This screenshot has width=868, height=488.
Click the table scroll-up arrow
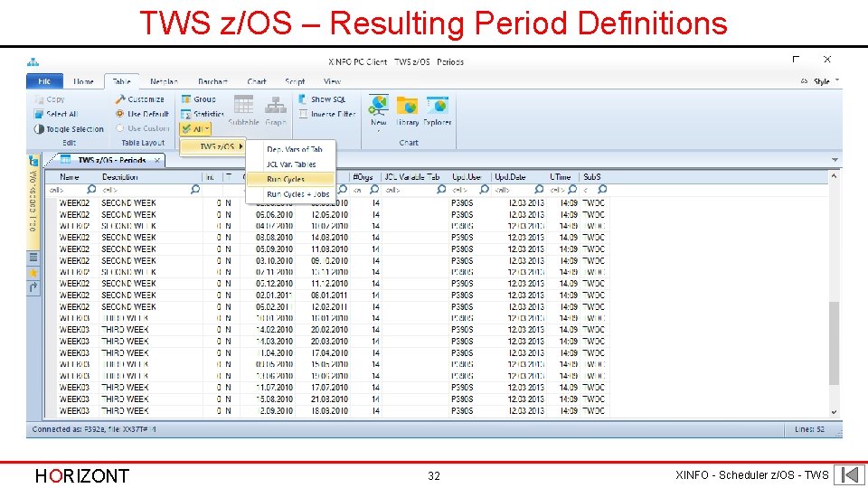[x=834, y=176]
